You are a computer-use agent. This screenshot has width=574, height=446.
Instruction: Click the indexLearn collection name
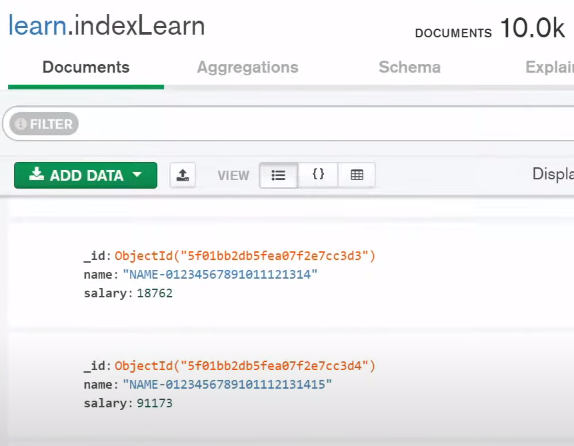(x=139, y=26)
